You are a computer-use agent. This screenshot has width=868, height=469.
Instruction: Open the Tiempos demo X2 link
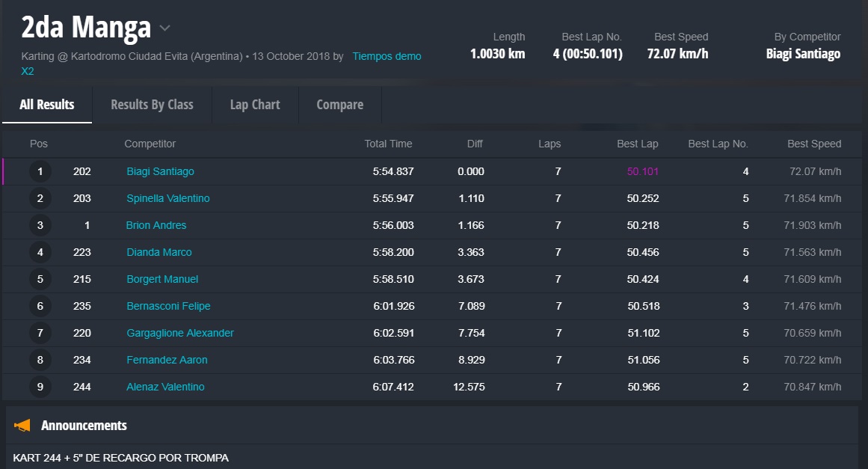(x=387, y=56)
